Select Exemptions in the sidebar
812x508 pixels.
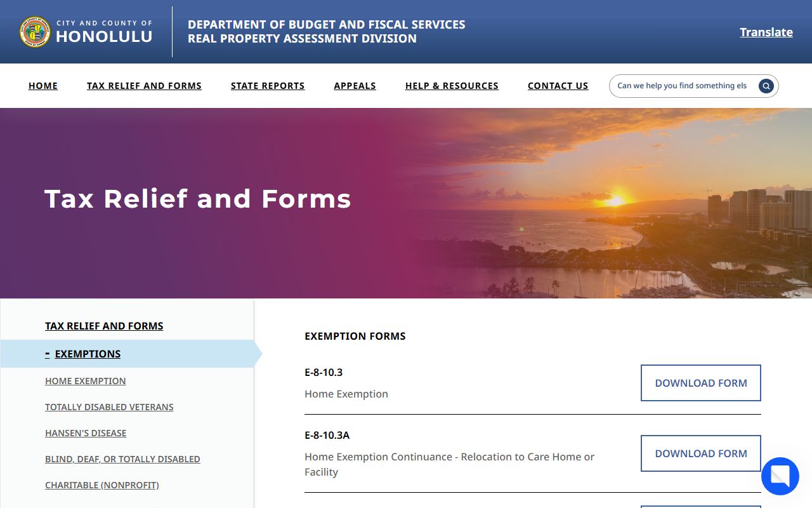88,354
